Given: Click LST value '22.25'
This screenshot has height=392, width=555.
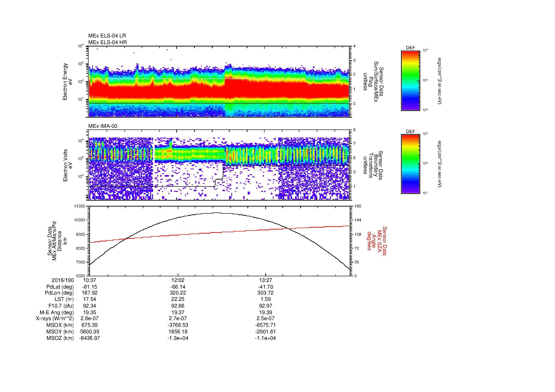Looking at the screenshot, I should 178,299.
